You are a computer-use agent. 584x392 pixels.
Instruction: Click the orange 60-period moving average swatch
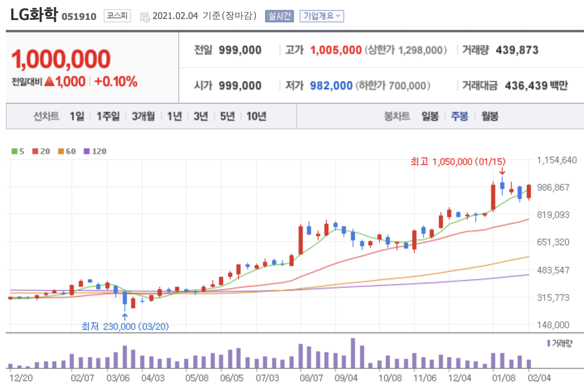[x=61, y=151]
